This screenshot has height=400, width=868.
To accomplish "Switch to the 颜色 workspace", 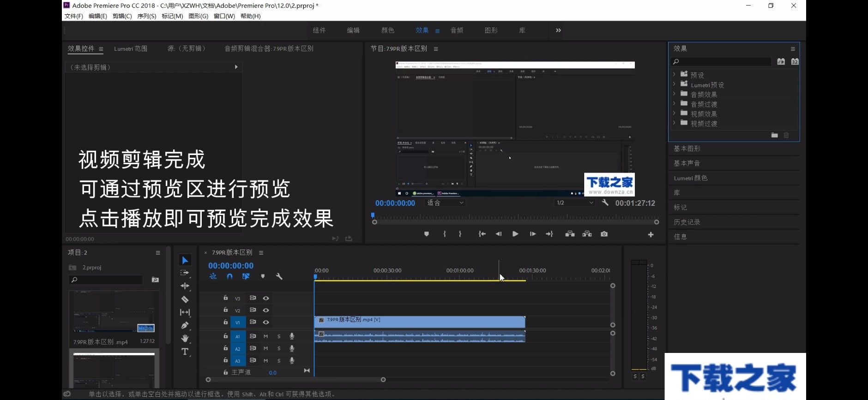I will 388,30.
